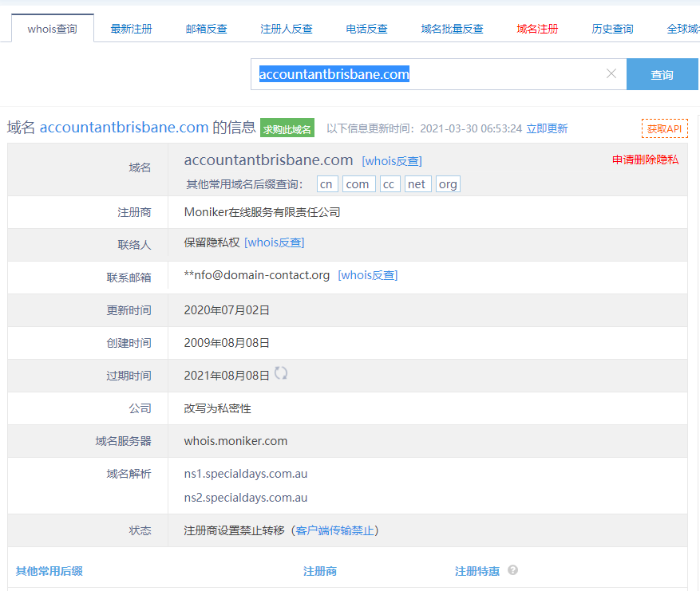Select the org domain suffix box

point(448,184)
